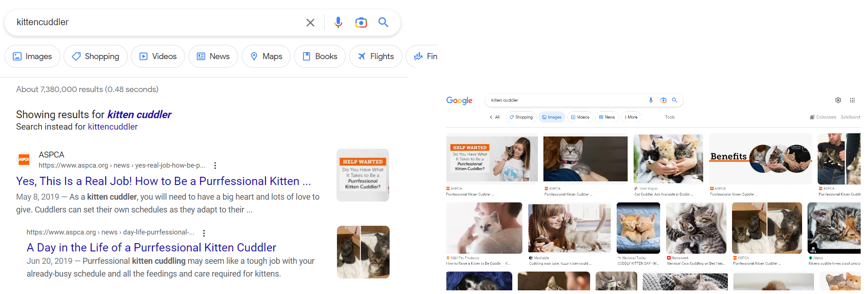Click the microphone in the kittencuddler search bar
Viewport: 868px width, 294px height.
[x=338, y=22]
